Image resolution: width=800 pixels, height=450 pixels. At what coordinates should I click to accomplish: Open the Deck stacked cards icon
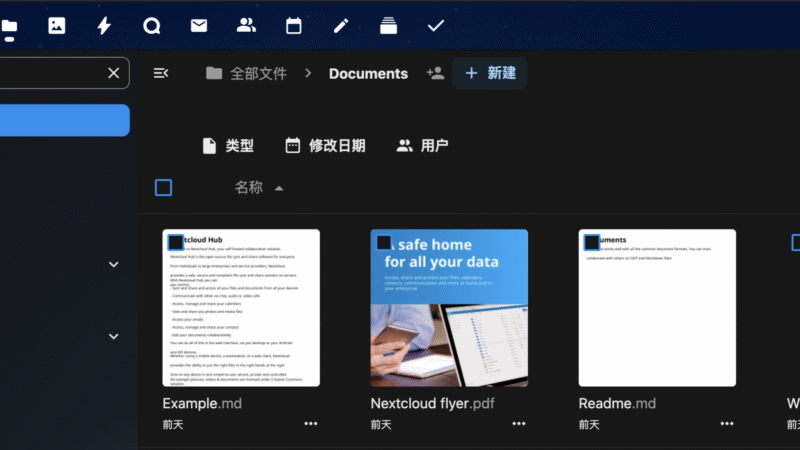tap(388, 26)
